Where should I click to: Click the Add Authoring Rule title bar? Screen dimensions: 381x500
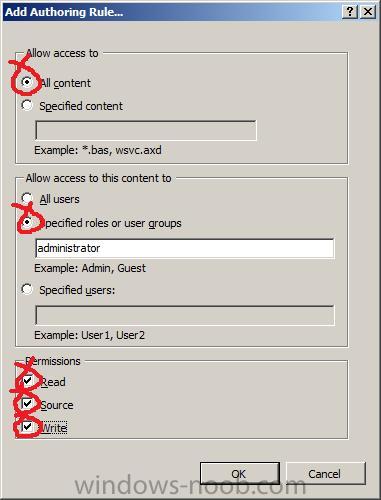pyautogui.click(x=172, y=12)
